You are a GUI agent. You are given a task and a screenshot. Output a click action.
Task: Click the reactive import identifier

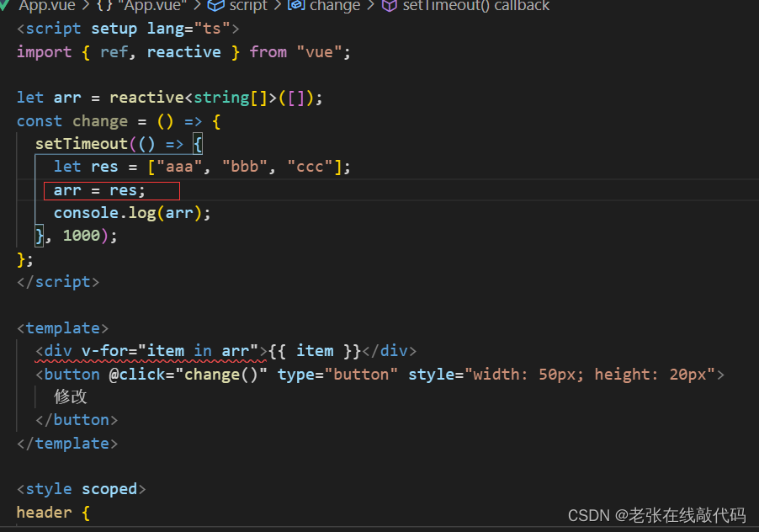[184, 52]
